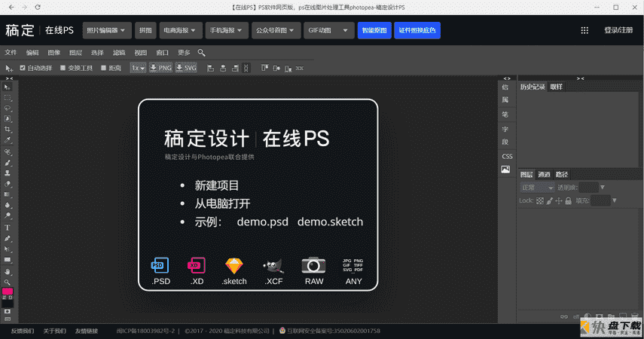Switch to the 通道 tab
This screenshot has height=339, width=644.
(544, 175)
